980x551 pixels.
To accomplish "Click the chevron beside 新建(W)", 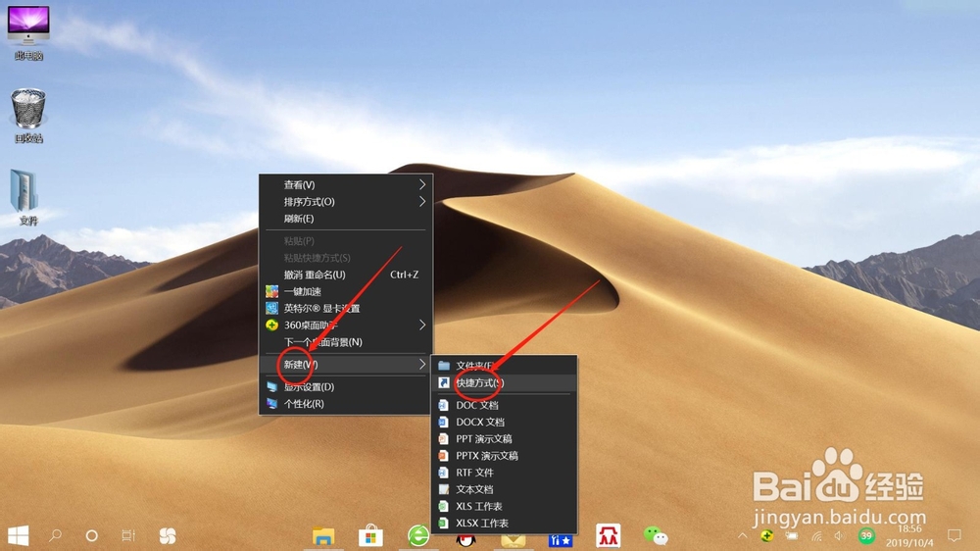I will tap(422, 364).
